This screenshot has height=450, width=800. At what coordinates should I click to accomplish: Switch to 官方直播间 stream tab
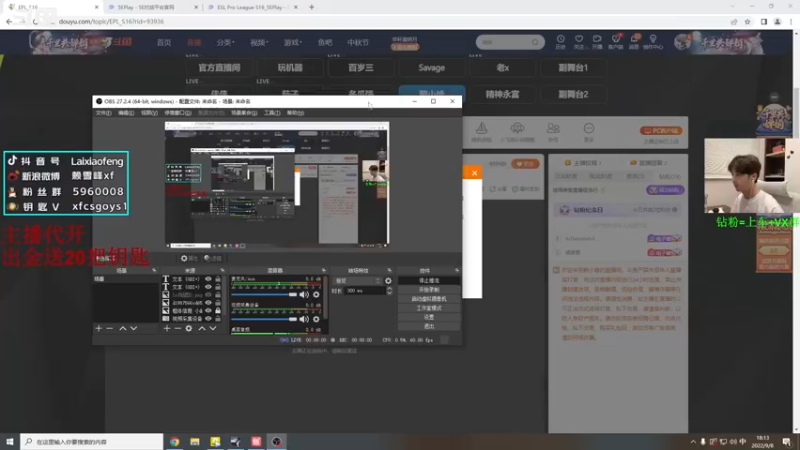pyautogui.click(x=219, y=67)
